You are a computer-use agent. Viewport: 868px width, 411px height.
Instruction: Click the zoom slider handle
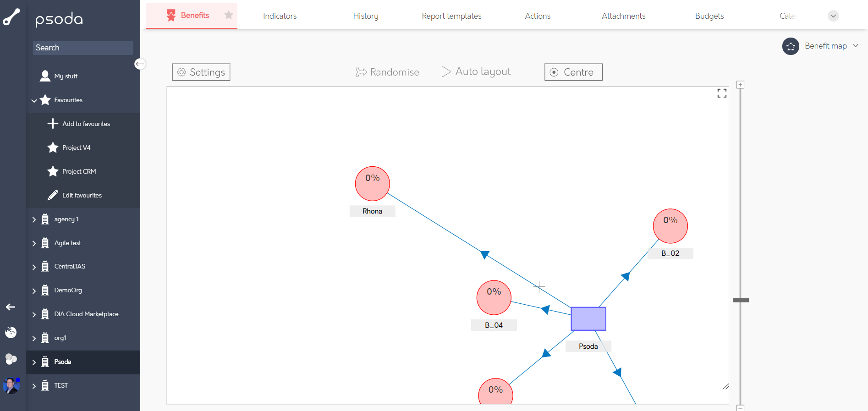tap(741, 301)
